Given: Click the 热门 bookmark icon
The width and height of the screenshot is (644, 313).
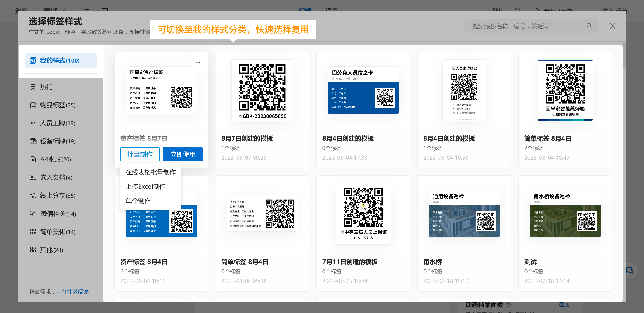Looking at the screenshot, I should (x=33, y=87).
